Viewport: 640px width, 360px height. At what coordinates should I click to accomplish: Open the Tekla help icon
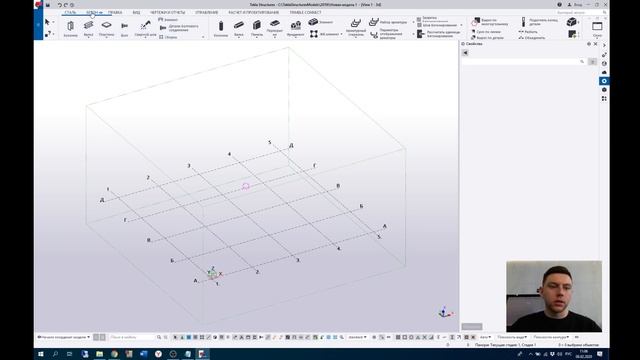pyautogui.click(x=559, y=4)
